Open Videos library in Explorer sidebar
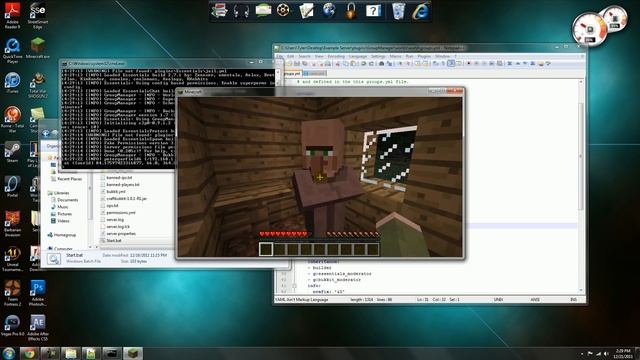The image size is (640, 360). click(63, 221)
